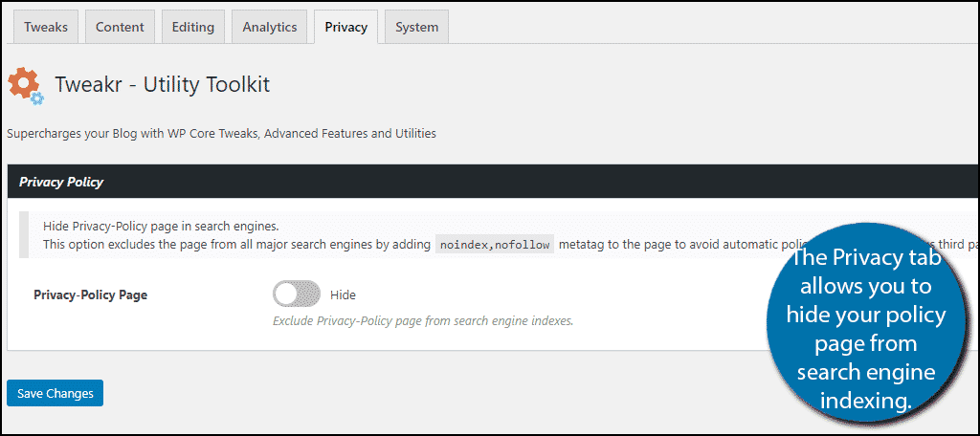Click the active Privacy tab
The image size is (980, 436).
(345, 27)
